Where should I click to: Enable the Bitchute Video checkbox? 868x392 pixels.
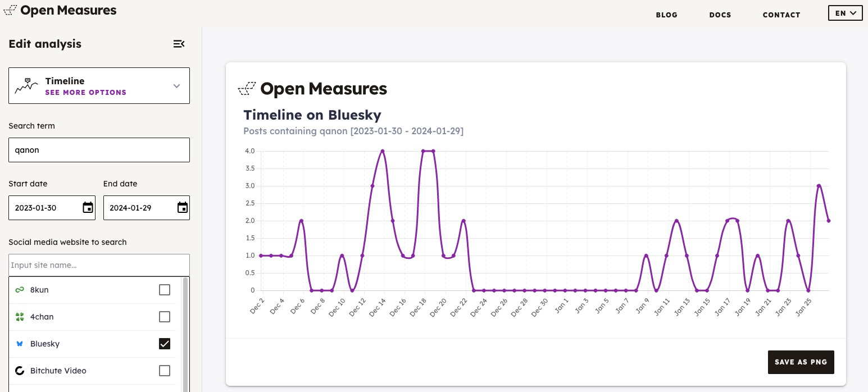[164, 371]
